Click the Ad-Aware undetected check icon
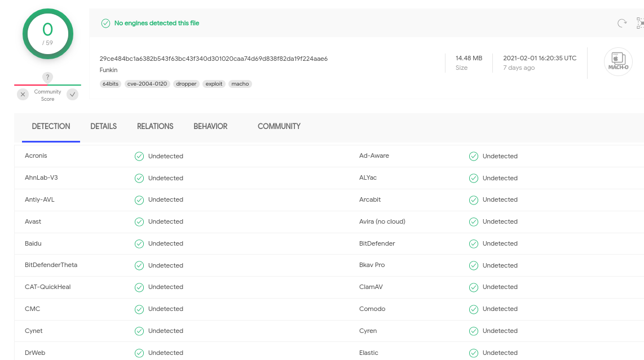The height and width of the screenshot is (360, 644). 474,157
